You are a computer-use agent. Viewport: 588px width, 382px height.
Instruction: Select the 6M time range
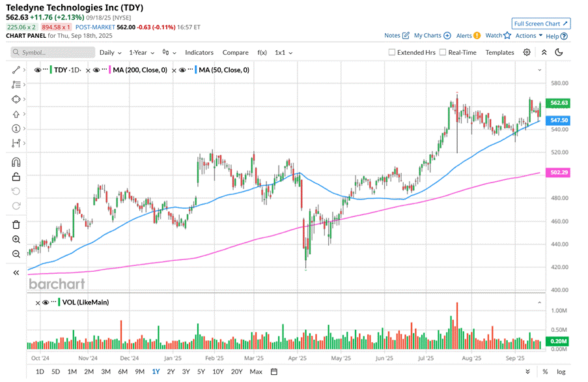(x=122, y=372)
